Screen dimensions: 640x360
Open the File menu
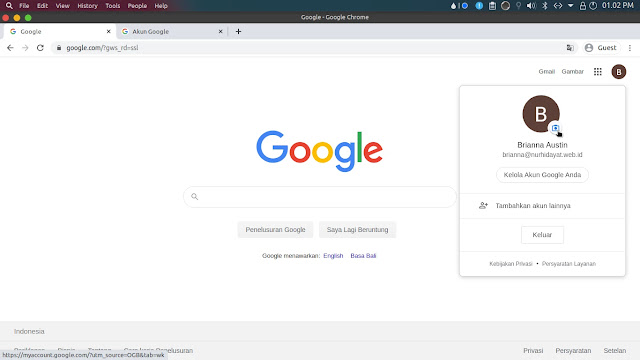[x=24, y=6]
